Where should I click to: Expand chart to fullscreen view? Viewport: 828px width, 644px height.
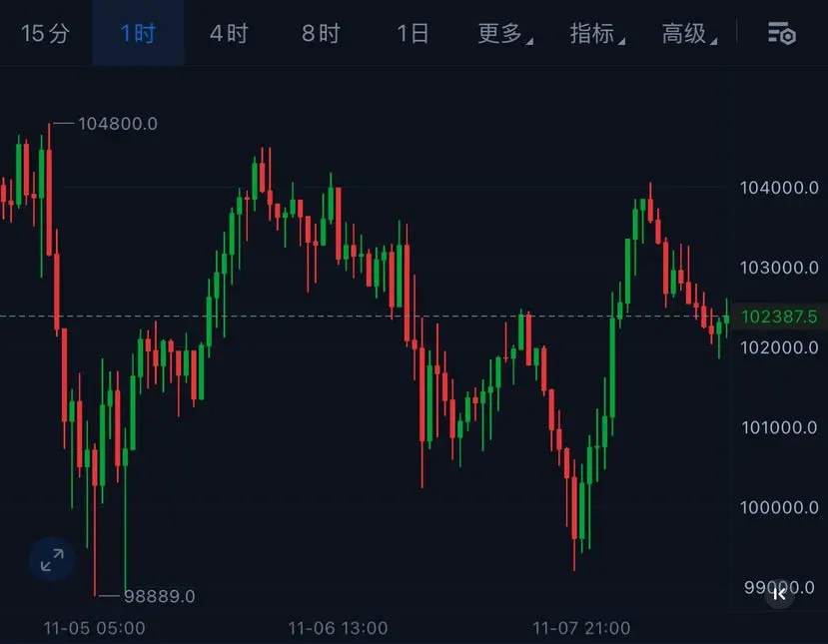(x=52, y=559)
